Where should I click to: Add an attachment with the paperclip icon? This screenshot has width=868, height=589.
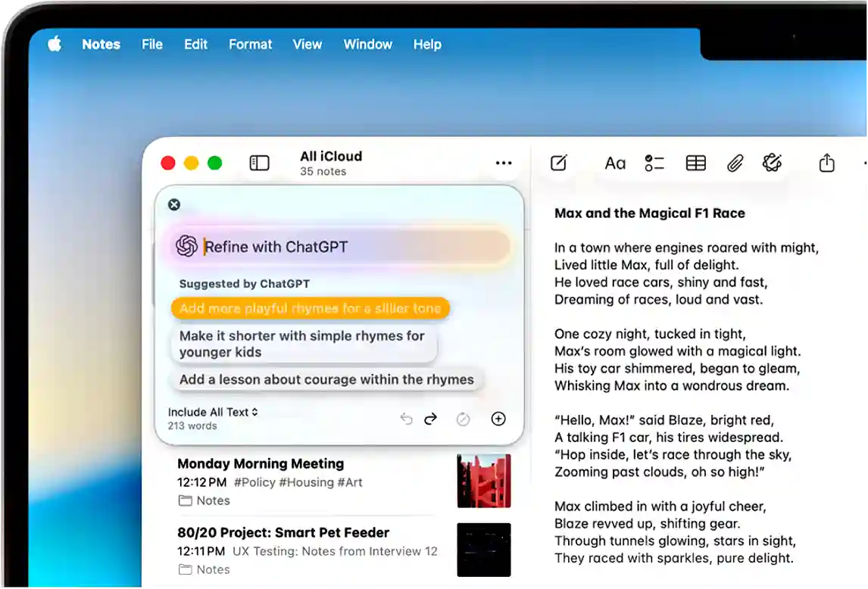coord(735,164)
